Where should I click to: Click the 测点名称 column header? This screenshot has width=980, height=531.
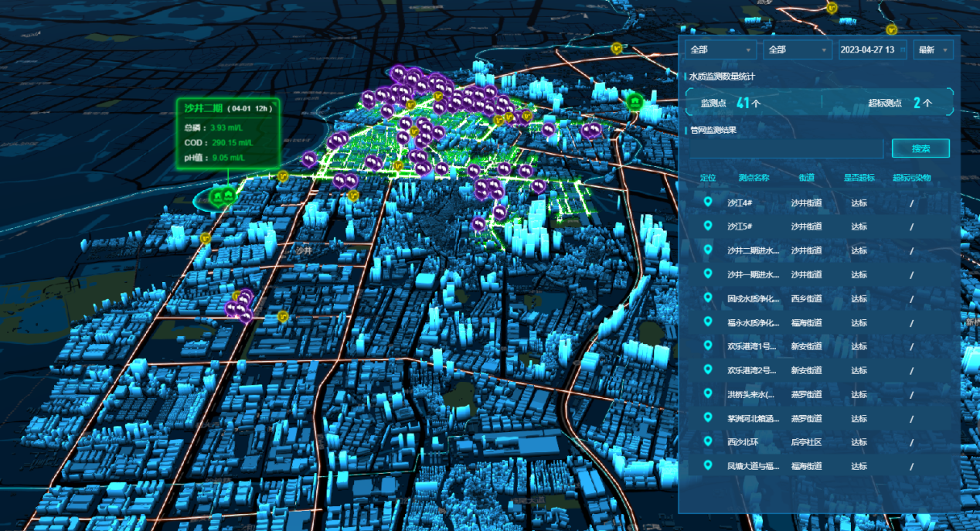(754, 178)
